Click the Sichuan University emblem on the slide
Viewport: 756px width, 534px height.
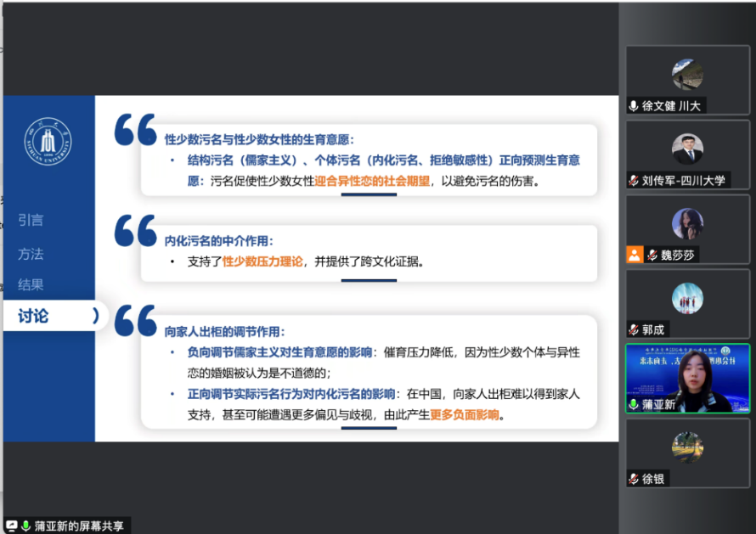(x=48, y=142)
